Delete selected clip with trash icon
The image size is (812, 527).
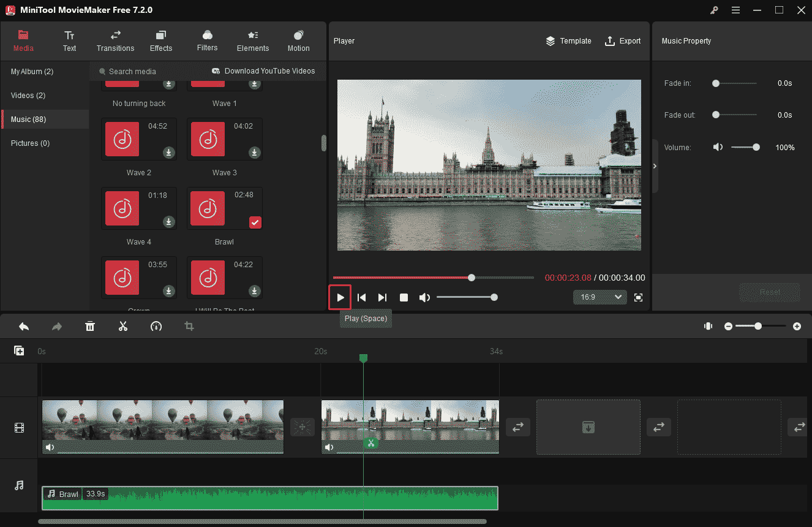(x=90, y=327)
